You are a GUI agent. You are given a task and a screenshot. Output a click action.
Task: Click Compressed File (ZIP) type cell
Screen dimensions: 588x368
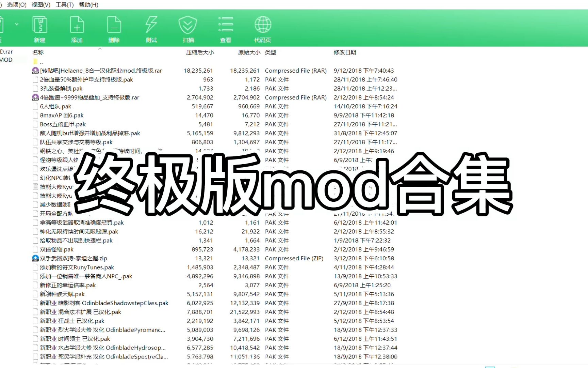294,258
